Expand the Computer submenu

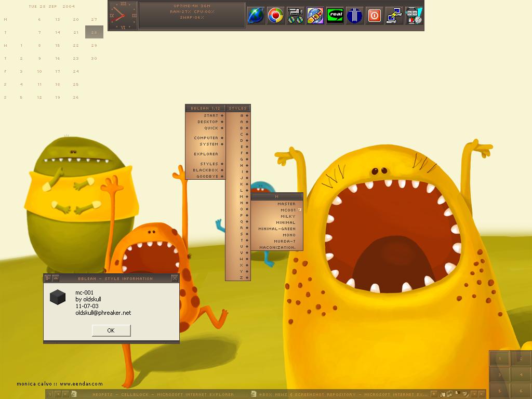pos(205,138)
